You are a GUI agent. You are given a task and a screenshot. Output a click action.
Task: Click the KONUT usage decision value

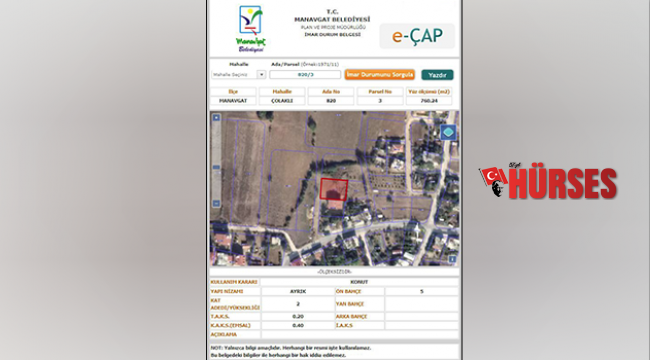[359, 282]
